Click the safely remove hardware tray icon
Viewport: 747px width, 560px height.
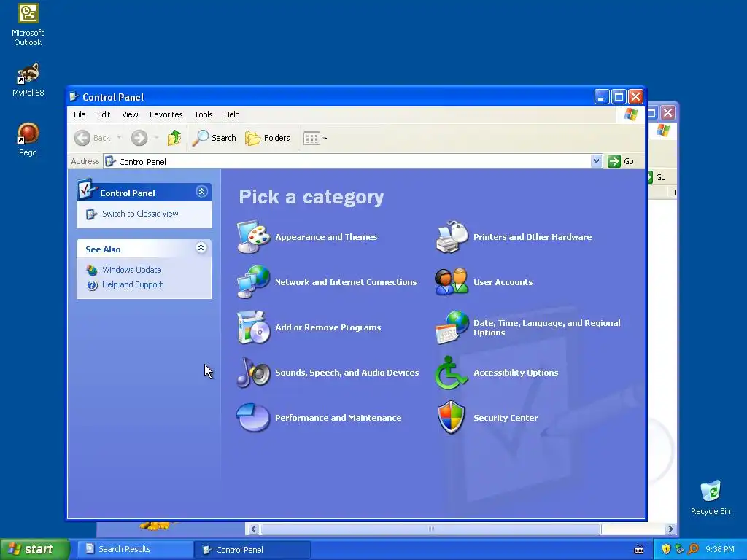679,549
